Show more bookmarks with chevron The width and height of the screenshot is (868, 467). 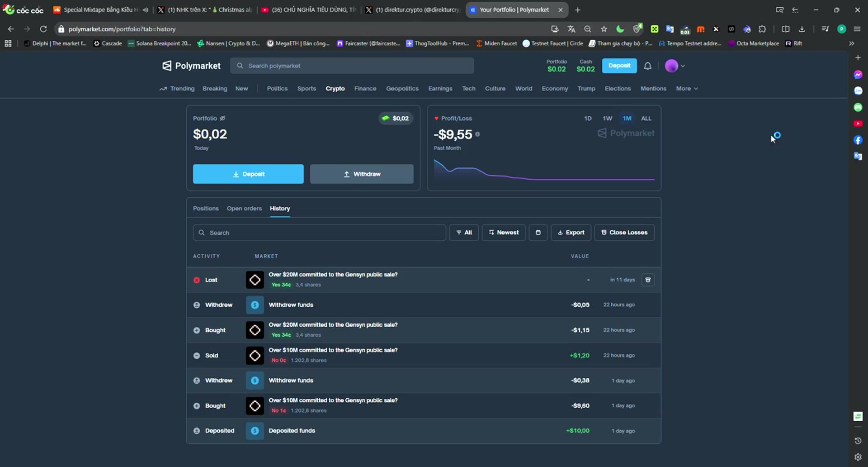(852, 43)
